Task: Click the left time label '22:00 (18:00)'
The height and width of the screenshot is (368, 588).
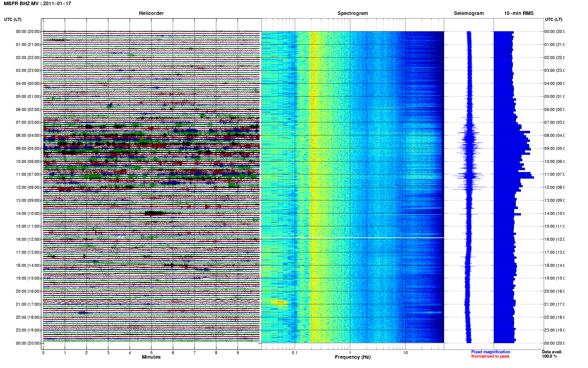Action: point(28,317)
